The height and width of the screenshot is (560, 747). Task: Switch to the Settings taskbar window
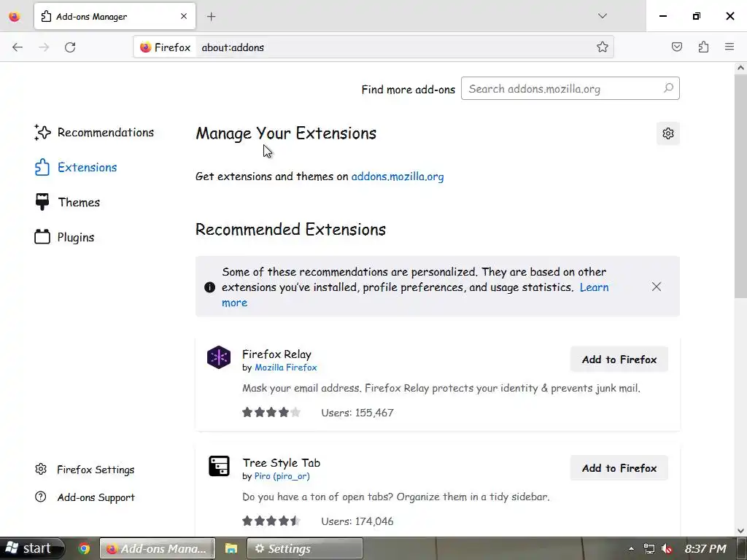pyautogui.click(x=305, y=548)
